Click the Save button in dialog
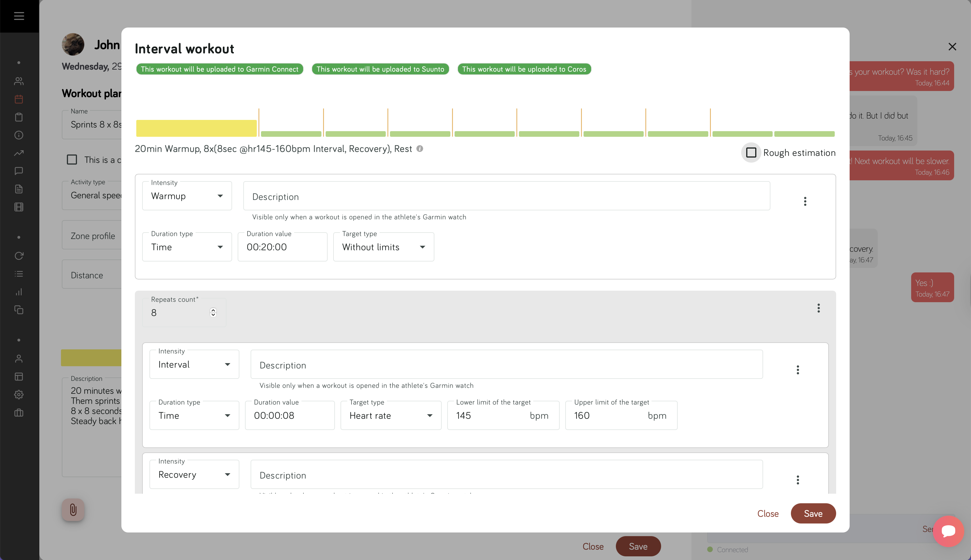Image resolution: width=971 pixels, height=560 pixels. tap(813, 513)
